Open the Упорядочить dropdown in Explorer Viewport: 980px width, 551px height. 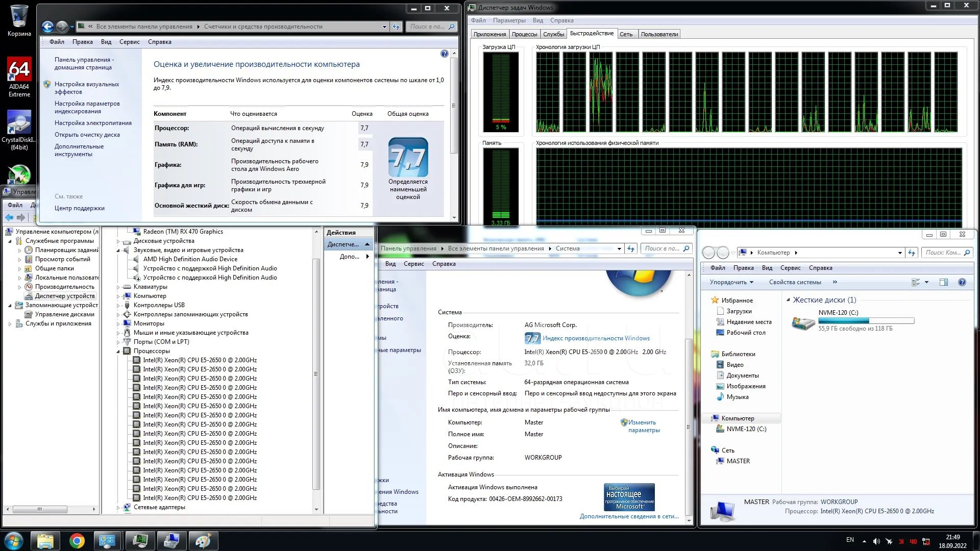[x=731, y=282]
